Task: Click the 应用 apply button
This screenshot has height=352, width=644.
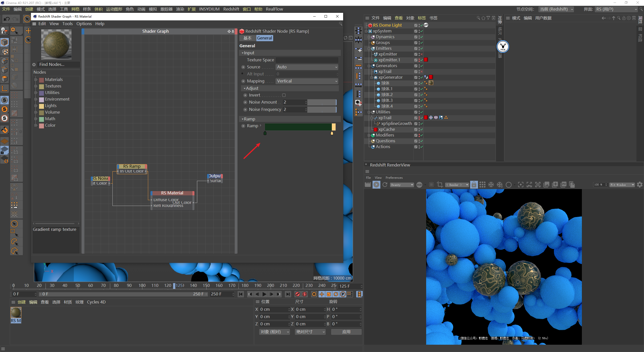Action: click(346, 332)
